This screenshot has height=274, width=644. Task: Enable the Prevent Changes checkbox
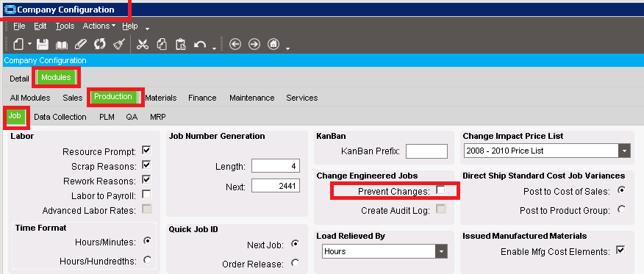click(440, 190)
